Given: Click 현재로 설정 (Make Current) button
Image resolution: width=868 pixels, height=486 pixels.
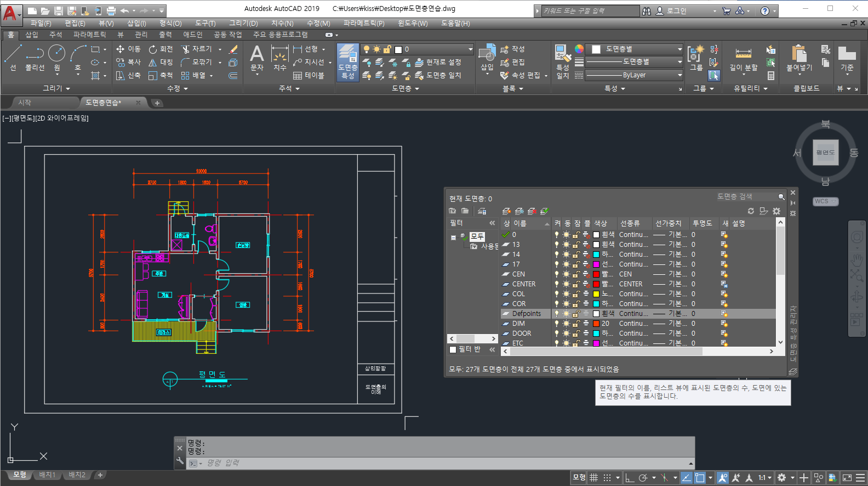Looking at the screenshot, I should click(x=438, y=62).
